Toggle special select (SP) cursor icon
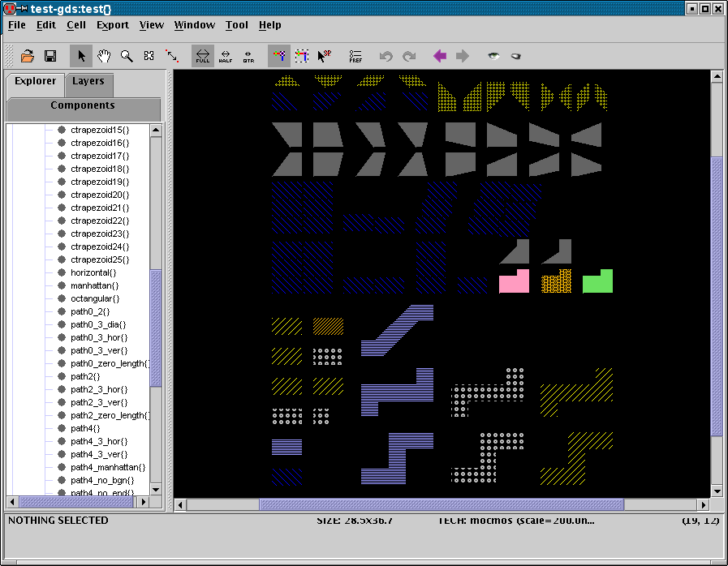 coord(324,56)
